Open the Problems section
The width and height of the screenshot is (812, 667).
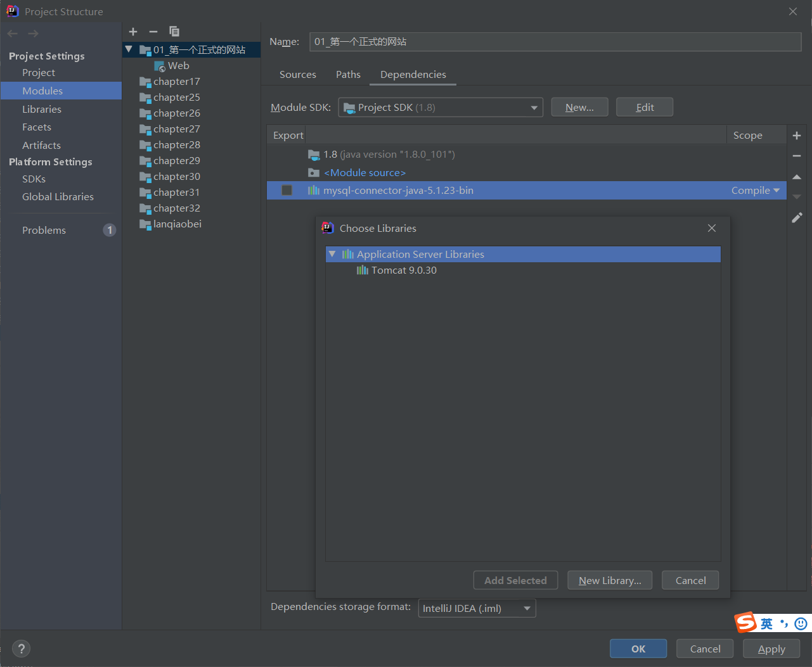click(x=44, y=231)
